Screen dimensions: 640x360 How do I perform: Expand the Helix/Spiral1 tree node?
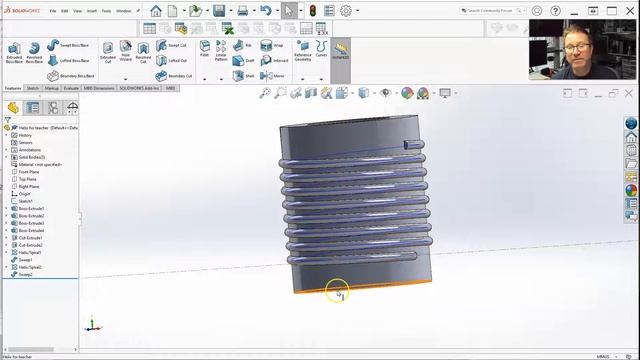[6, 253]
